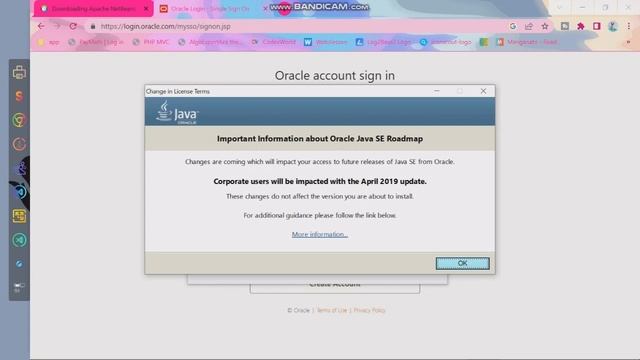Viewport: 640px width, 360px height.
Task: Click the purple icon in the left sidebar
Action: pos(20,168)
